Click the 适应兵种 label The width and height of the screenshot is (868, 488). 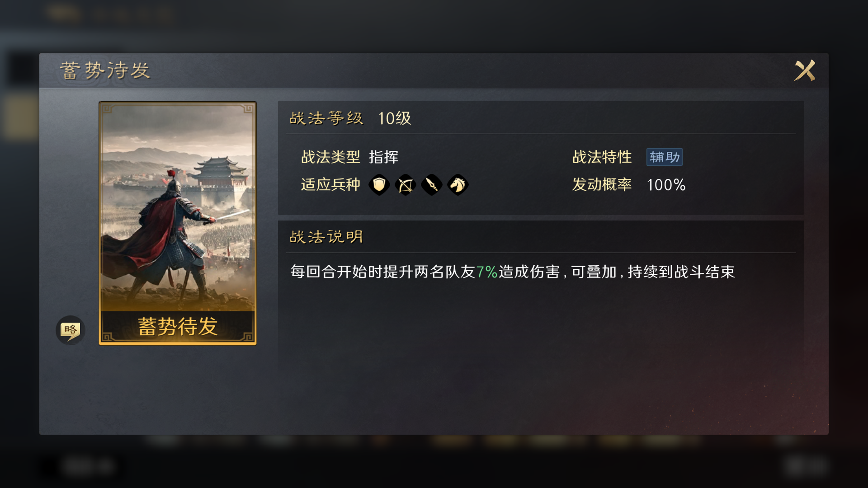[330, 185]
